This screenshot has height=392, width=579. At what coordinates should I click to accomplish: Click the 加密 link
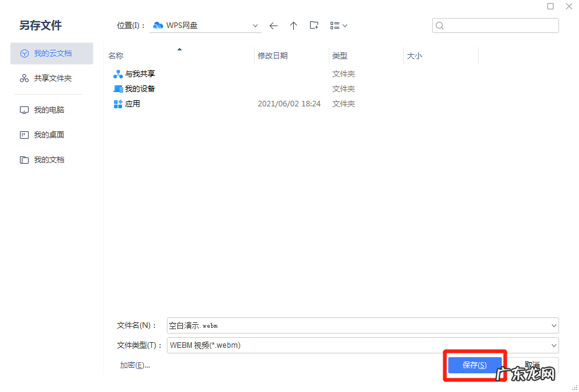135,365
